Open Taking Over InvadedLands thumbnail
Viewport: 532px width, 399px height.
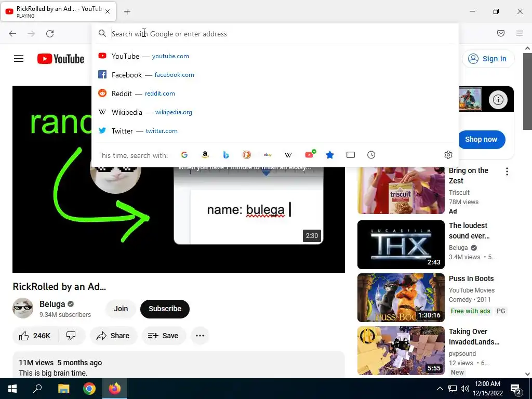pyautogui.click(x=401, y=351)
